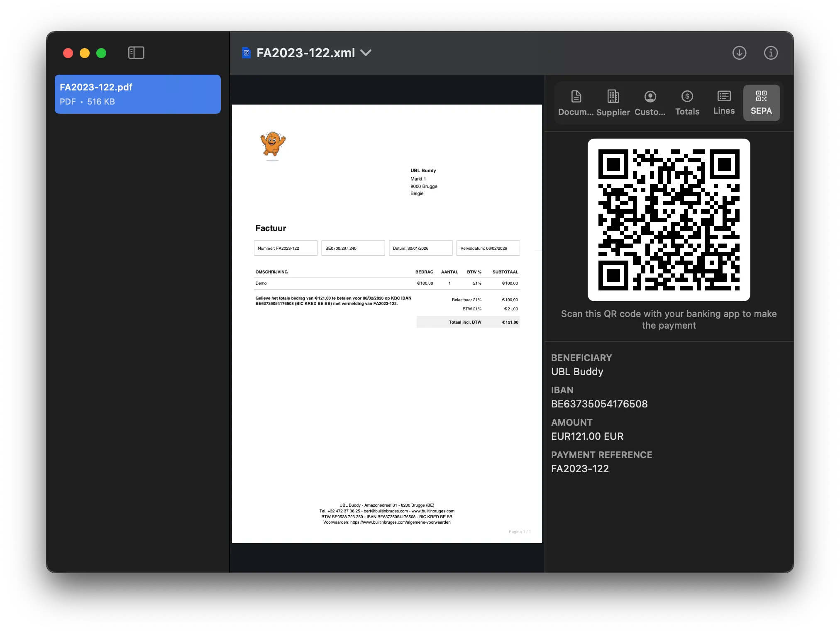The width and height of the screenshot is (840, 634).
Task: Toggle SEPA tab highlighted state
Action: [x=761, y=103]
